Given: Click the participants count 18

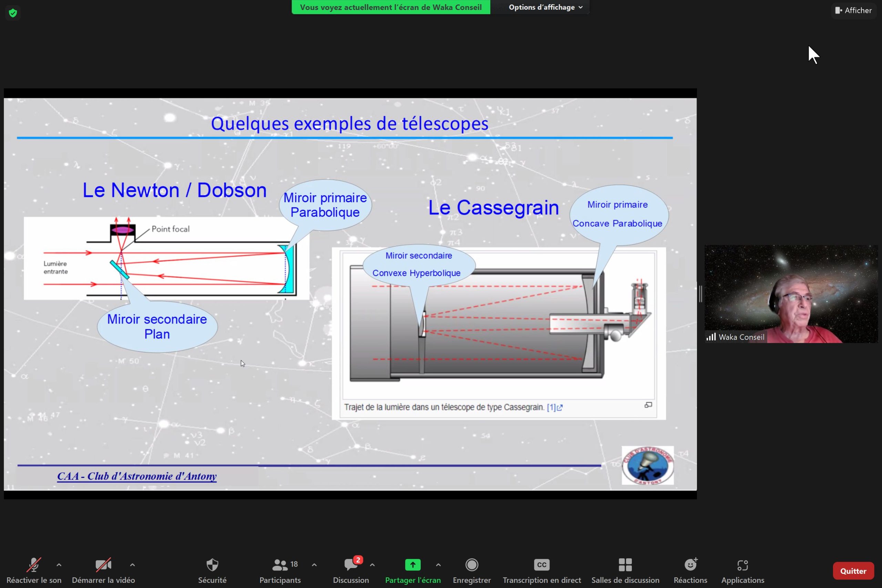Looking at the screenshot, I should point(294,564).
